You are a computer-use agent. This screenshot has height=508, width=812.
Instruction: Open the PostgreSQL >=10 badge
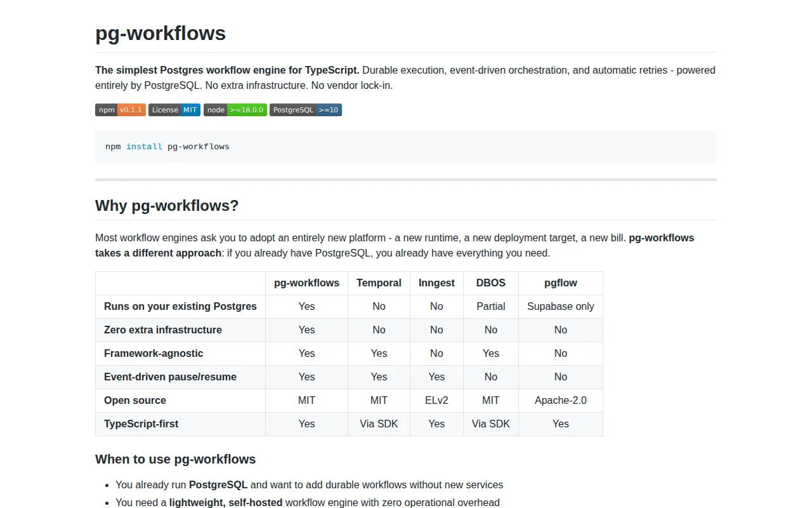pyautogui.click(x=306, y=110)
